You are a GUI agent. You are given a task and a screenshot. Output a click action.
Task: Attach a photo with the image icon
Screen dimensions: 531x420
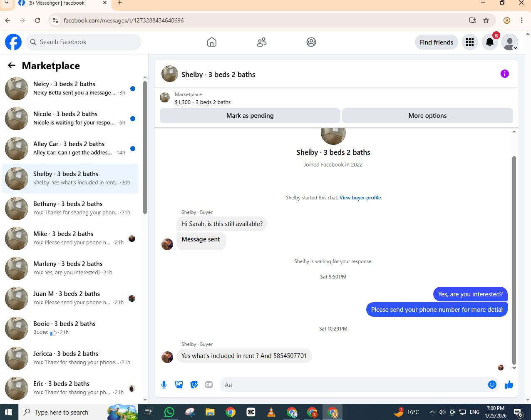click(x=179, y=385)
